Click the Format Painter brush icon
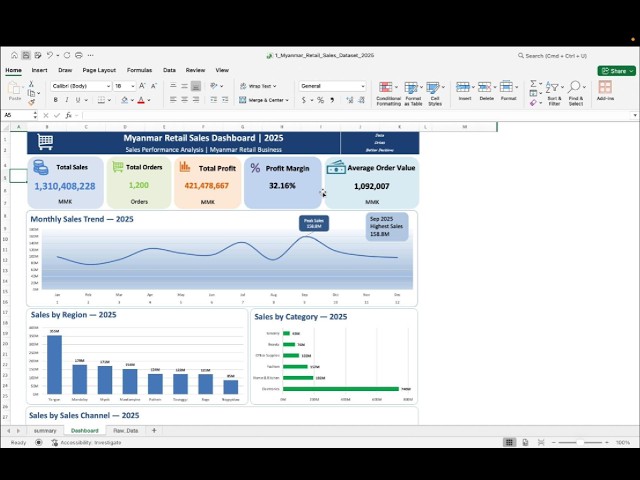640x480 pixels. [31, 102]
